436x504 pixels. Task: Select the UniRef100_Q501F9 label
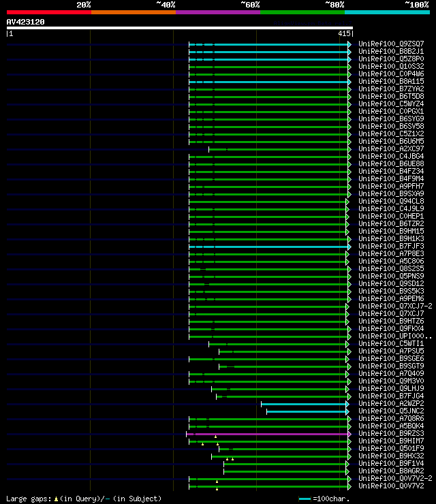click(391, 448)
